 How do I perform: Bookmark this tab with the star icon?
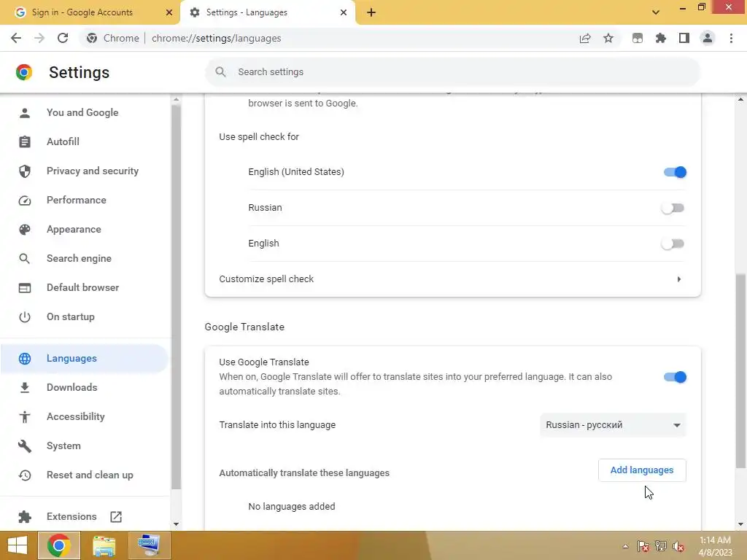click(608, 38)
